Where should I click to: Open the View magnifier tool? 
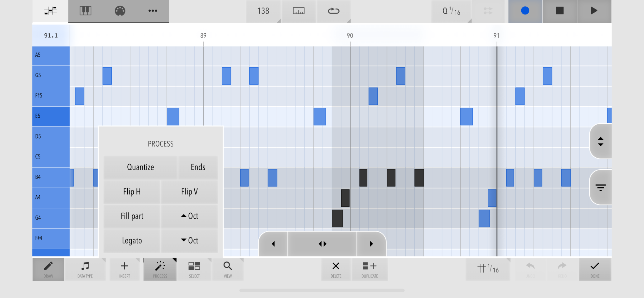(x=228, y=269)
